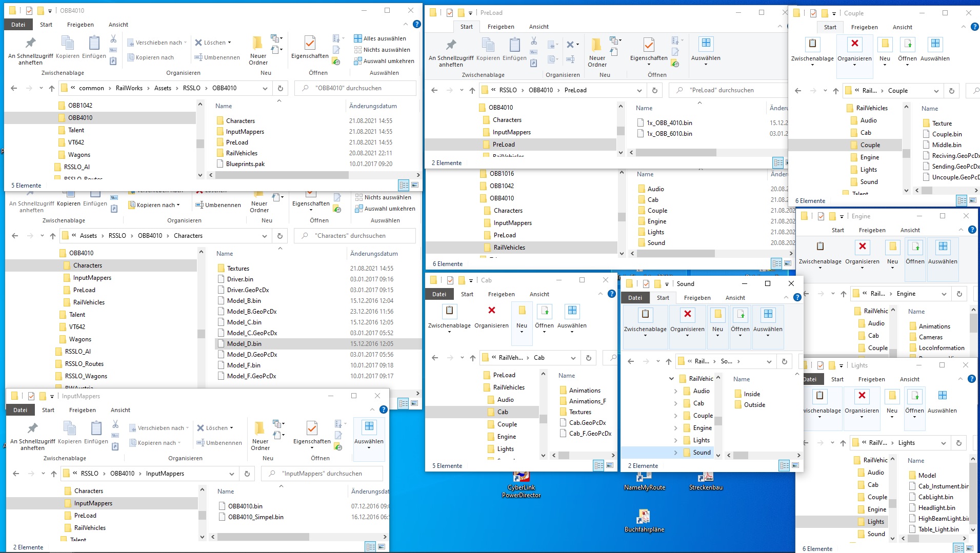Expand the Audio tree node in Sound window
Image resolution: width=980 pixels, height=553 pixels.
click(675, 391)
